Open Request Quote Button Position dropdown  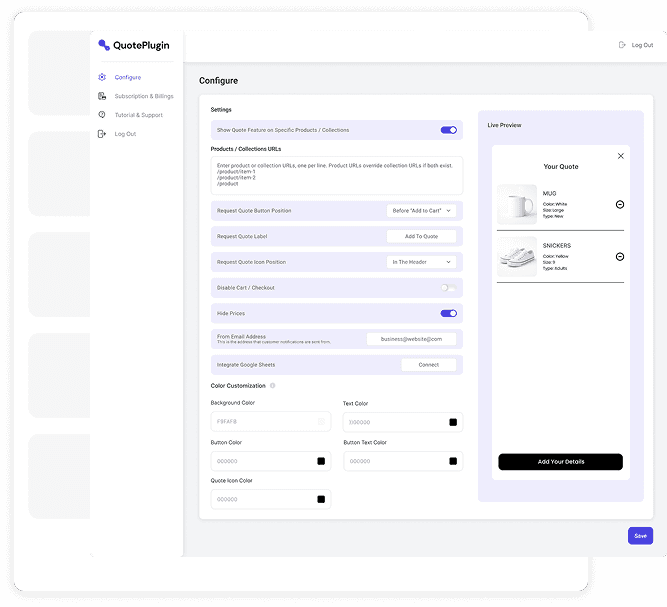(421, 211)
